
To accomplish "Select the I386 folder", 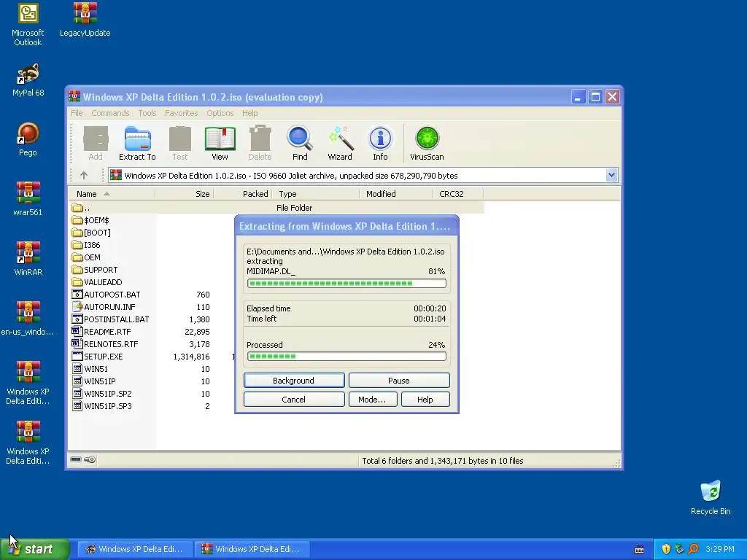I will 86,245.
